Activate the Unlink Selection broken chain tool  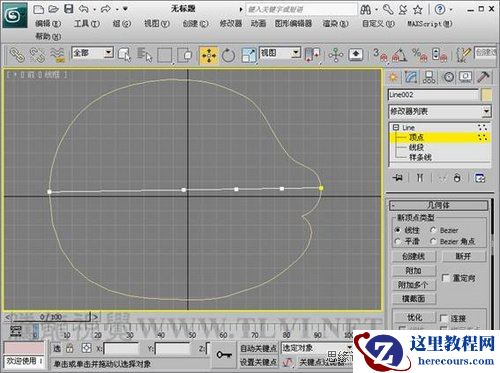coord(37,55)
